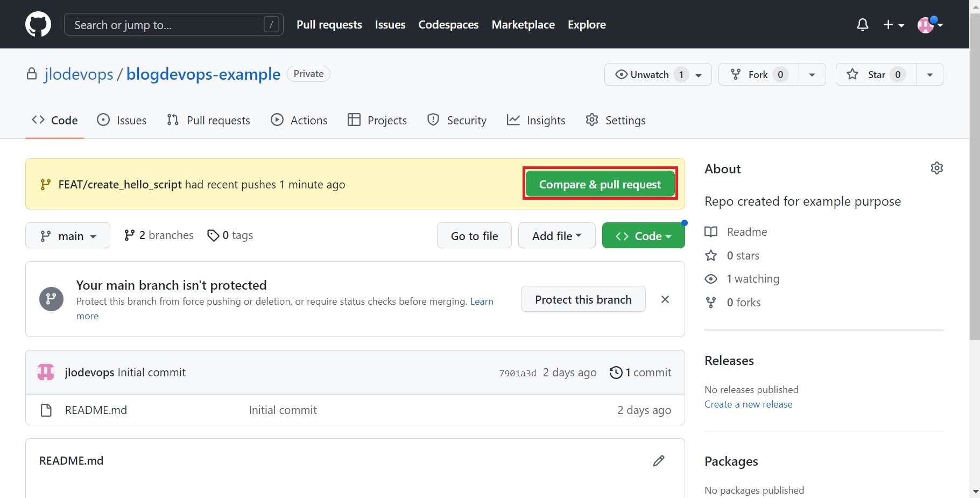Click the jlodevops commit avatar

[46, 372]
